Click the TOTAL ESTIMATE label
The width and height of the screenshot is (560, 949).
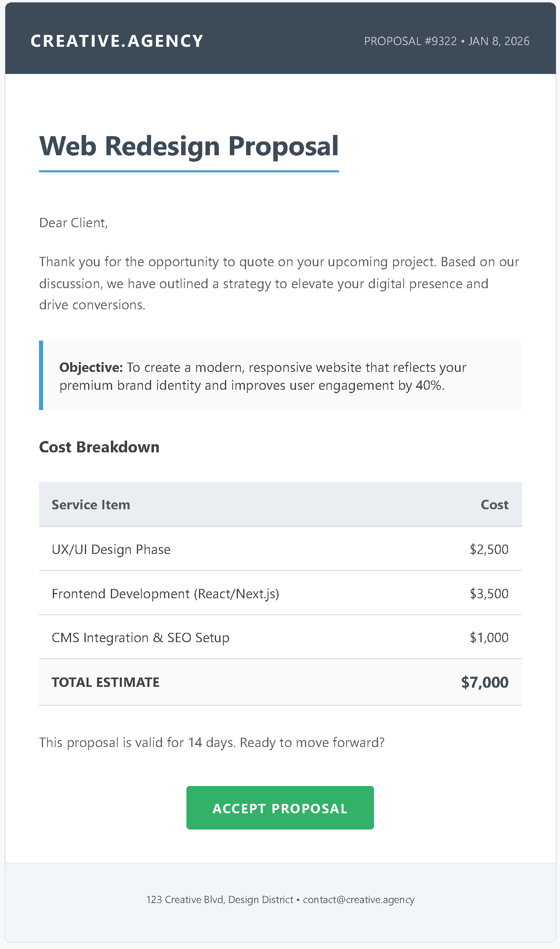[106, 682]
